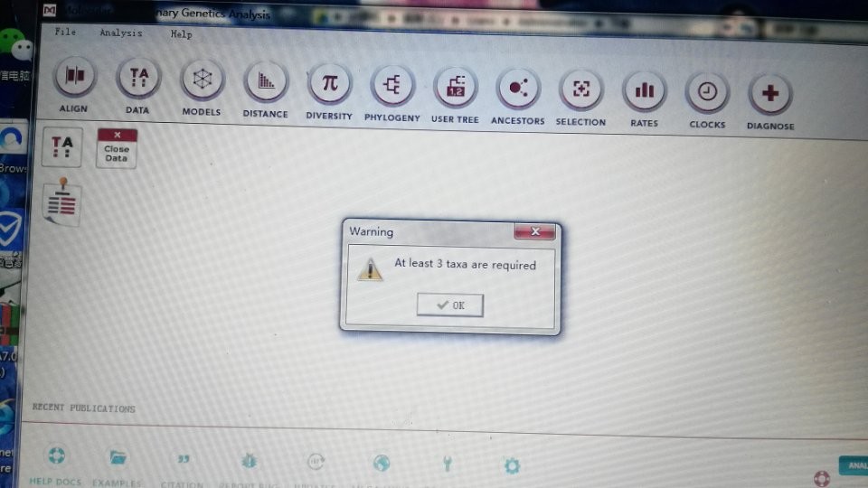Open the DIVERSITY pi icon
The image size is (868, 488).
click(x=329, y=84)
